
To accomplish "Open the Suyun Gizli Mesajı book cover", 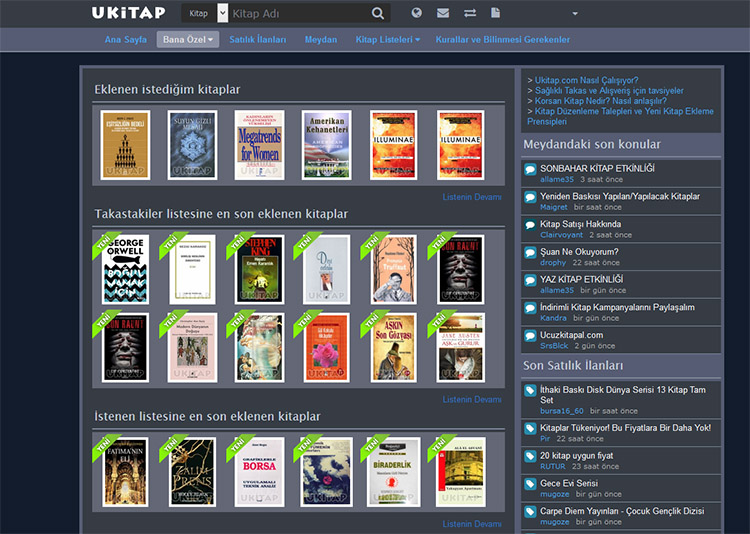I will [x=192, y=145].
